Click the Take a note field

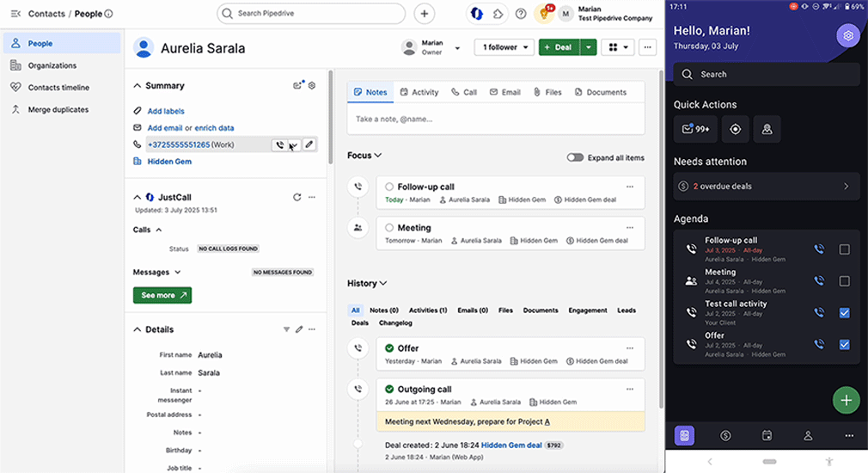[495, 119]
